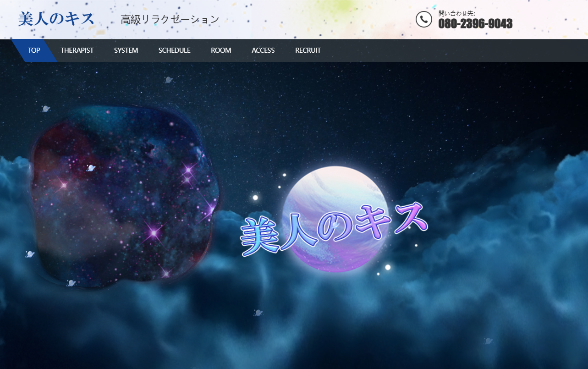The height and width of the screenshot is (369, 588).
Task: Call the number 080-2396-9043
Action: click(475, 24)
